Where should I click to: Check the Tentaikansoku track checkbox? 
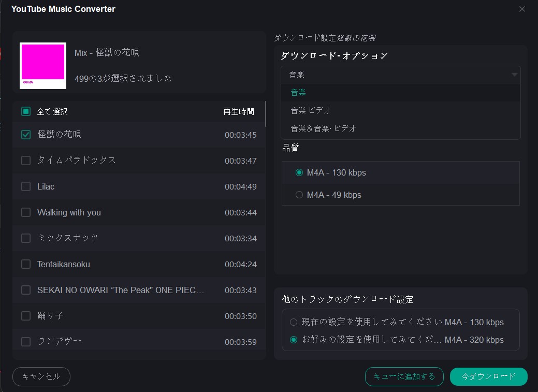point(26,264)
